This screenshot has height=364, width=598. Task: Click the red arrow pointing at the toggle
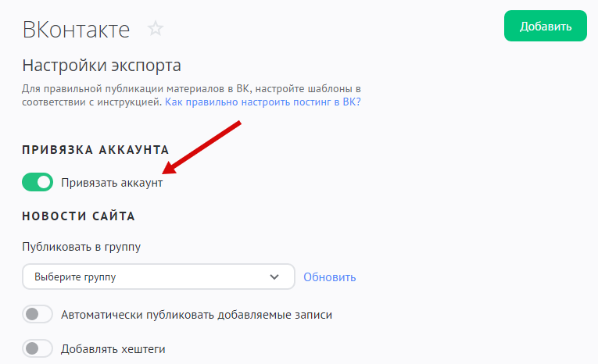(x=203, y=147)
